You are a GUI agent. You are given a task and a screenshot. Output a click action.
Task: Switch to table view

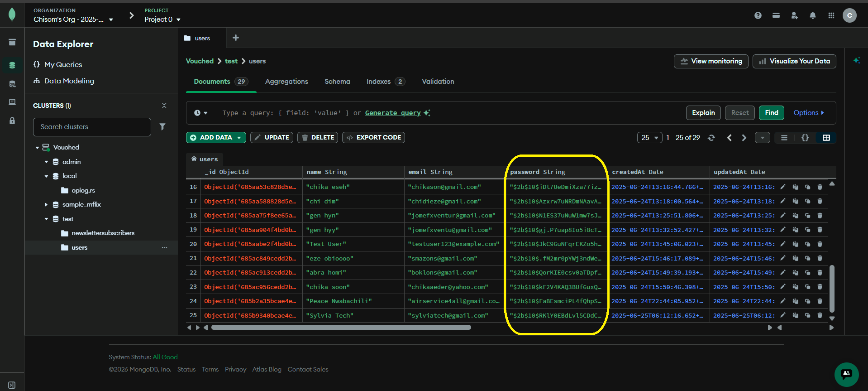pyautogui.click(x=826, y=138)
